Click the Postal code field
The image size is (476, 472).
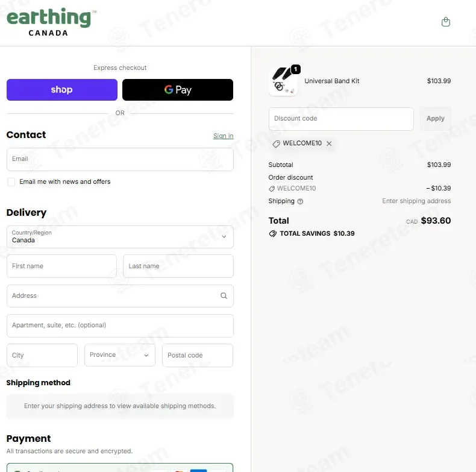pos(197,355)
